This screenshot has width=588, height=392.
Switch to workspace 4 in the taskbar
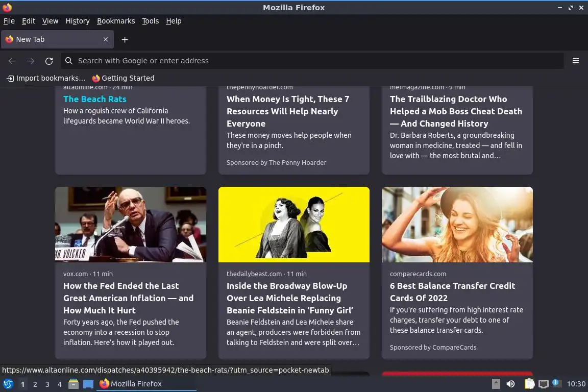point(60,384)
